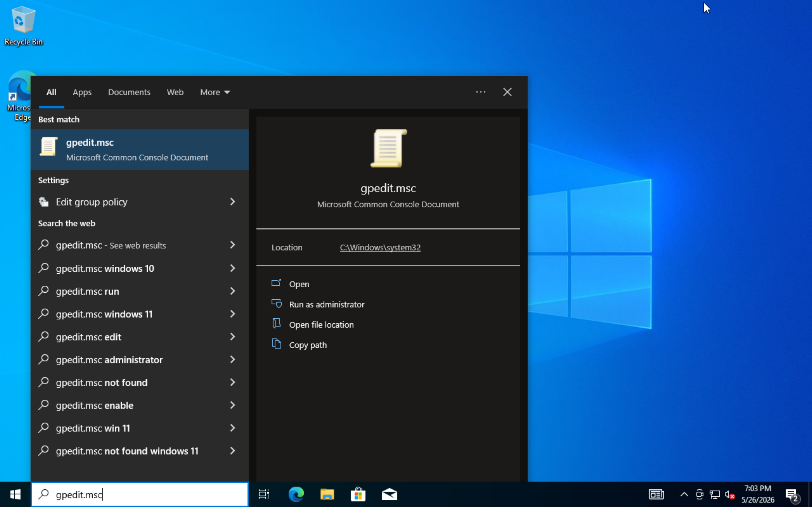Close the search panel with X
The image size is (812, 507).
coord(507,92)
